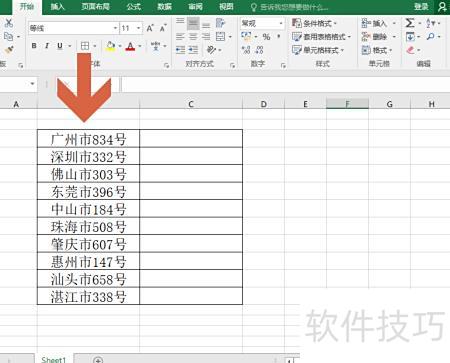Open the font color dropdown arrow
This screenshot has width=450, height=363.
[140, 46]
